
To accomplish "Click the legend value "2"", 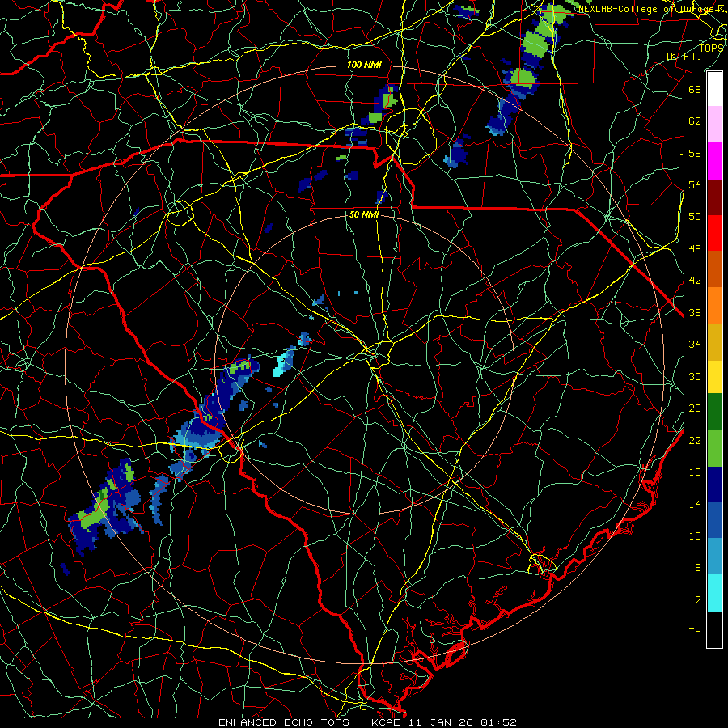I will (698, 600).
